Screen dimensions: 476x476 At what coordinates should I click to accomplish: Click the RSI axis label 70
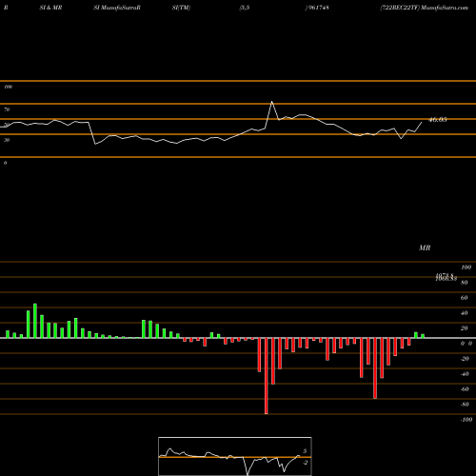[7, 109]
